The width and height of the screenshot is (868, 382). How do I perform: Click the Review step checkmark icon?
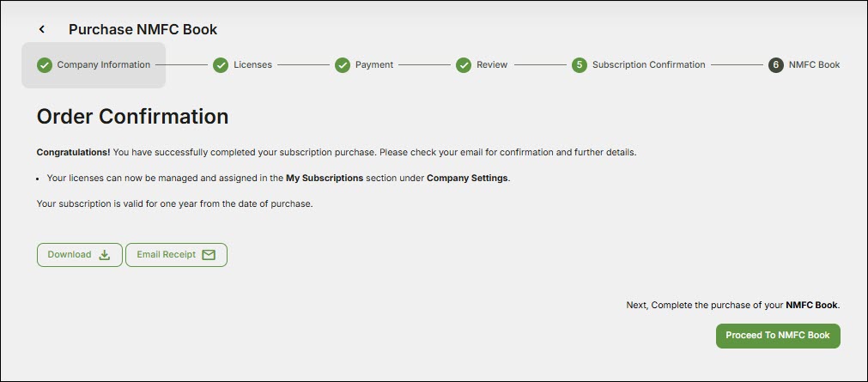point(464,65)
